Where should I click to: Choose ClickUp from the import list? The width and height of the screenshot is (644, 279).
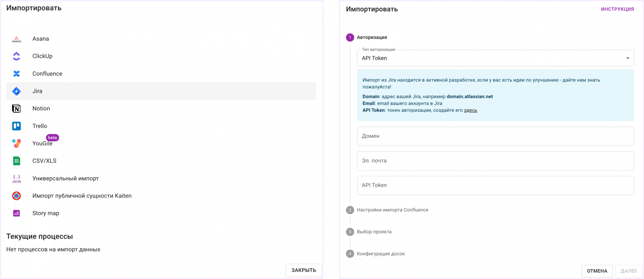click(161, 56)
